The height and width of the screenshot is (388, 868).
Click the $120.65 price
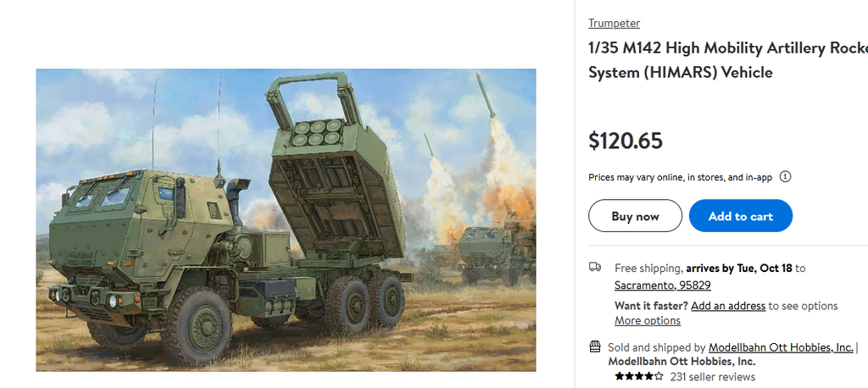pos(626,141)
